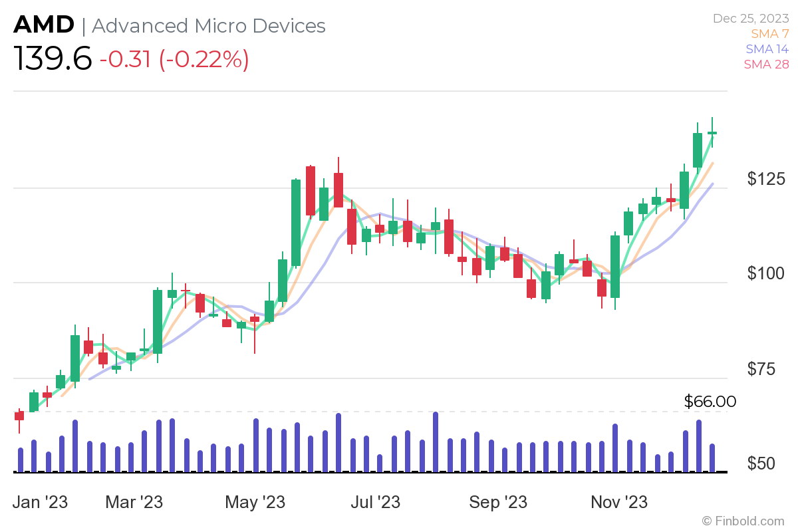Toggle the SMA 28 indicator legend
Screen dimensions: 798x532
tap(766, 64)
